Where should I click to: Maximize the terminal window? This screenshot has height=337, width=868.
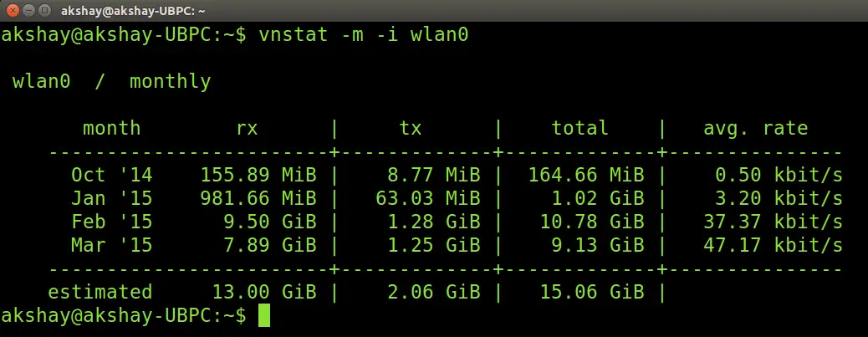point(44,11)
